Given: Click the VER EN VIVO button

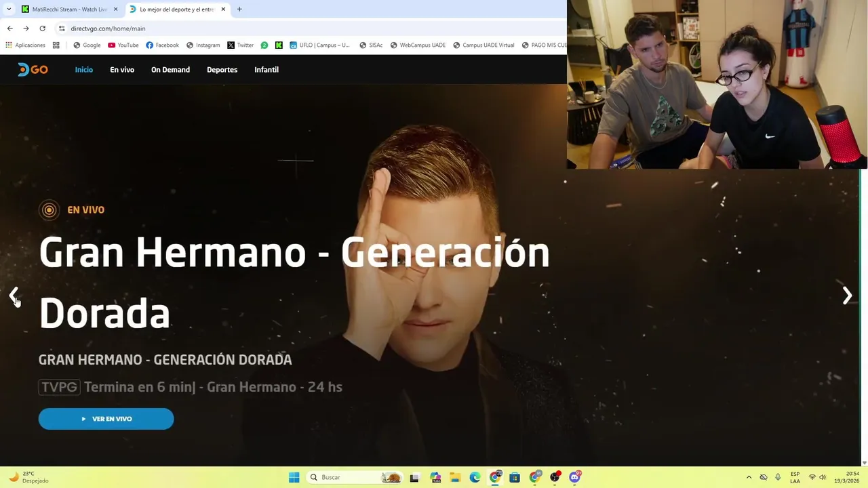Looking at the screenshot, I should click(106, 419).
